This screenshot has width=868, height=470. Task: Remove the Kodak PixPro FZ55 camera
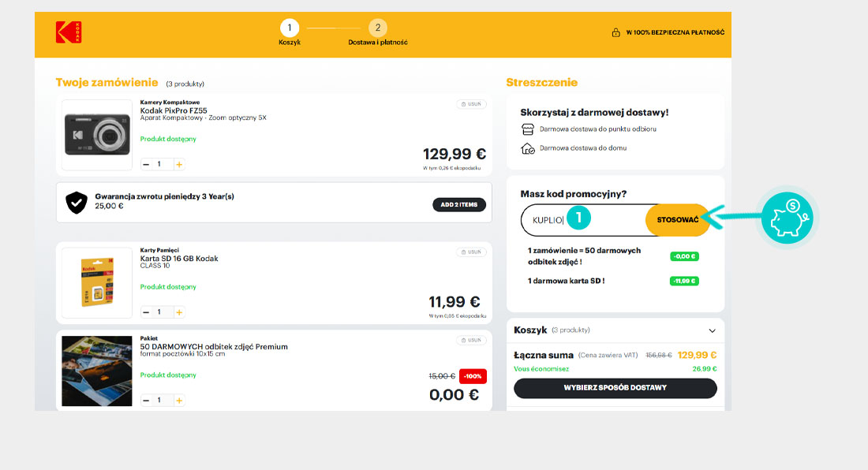(x=471, y=104)
